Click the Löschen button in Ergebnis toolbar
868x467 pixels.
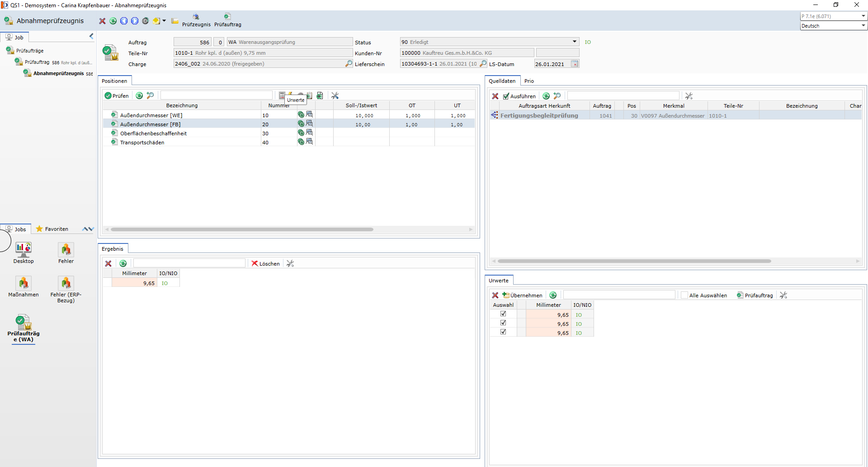[x=266, y=263]
